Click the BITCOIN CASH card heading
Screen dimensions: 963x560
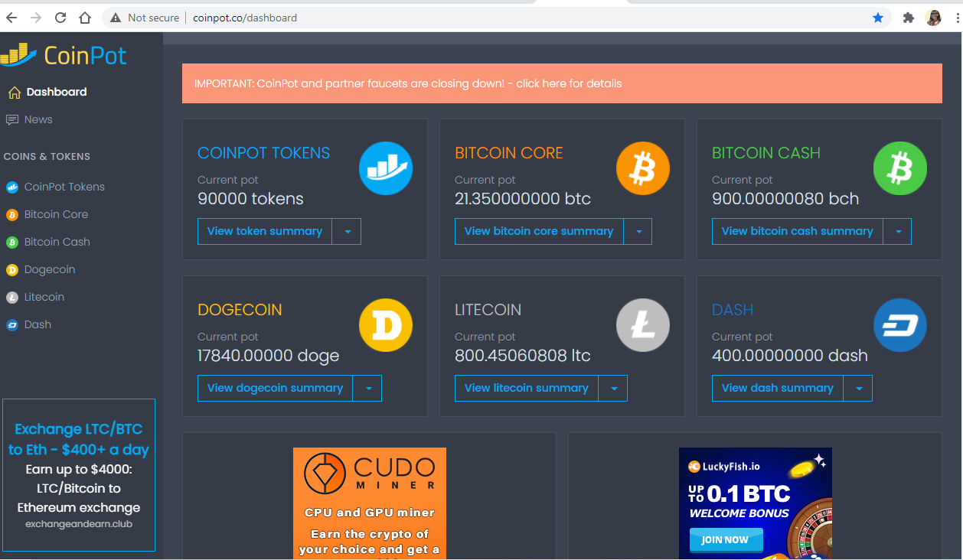tap(766, 153)
